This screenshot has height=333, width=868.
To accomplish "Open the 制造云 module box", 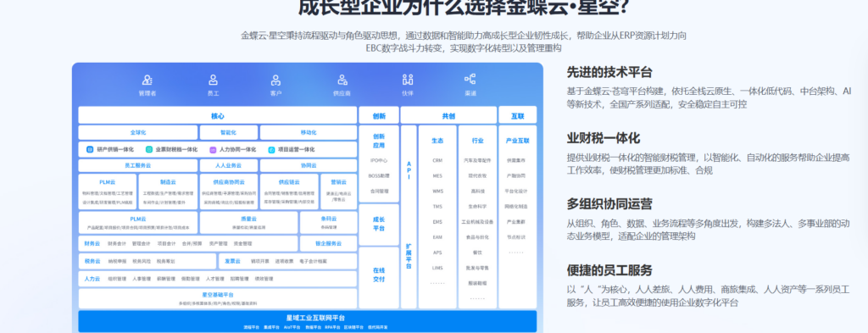I will pyautogui.click(x=168, y=191).
